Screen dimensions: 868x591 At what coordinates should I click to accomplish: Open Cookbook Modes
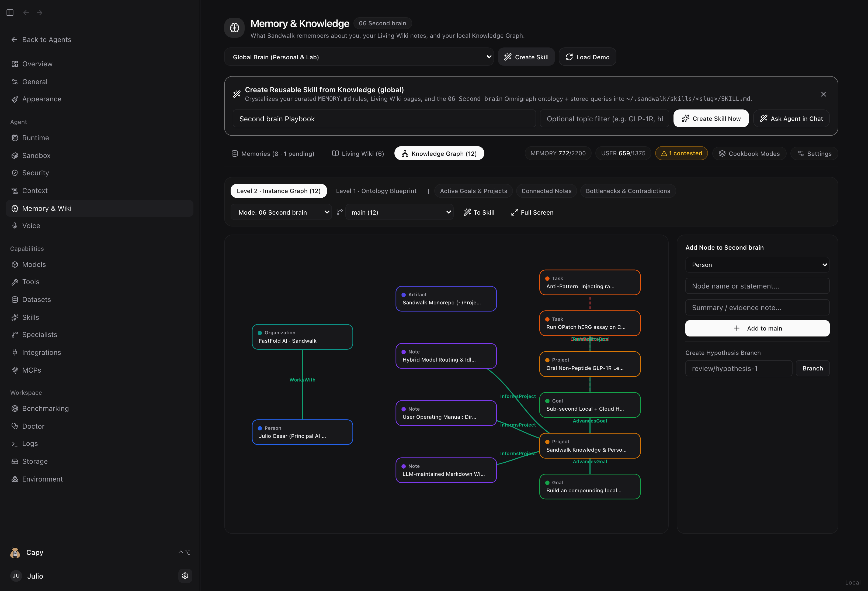tap(749, 154)
